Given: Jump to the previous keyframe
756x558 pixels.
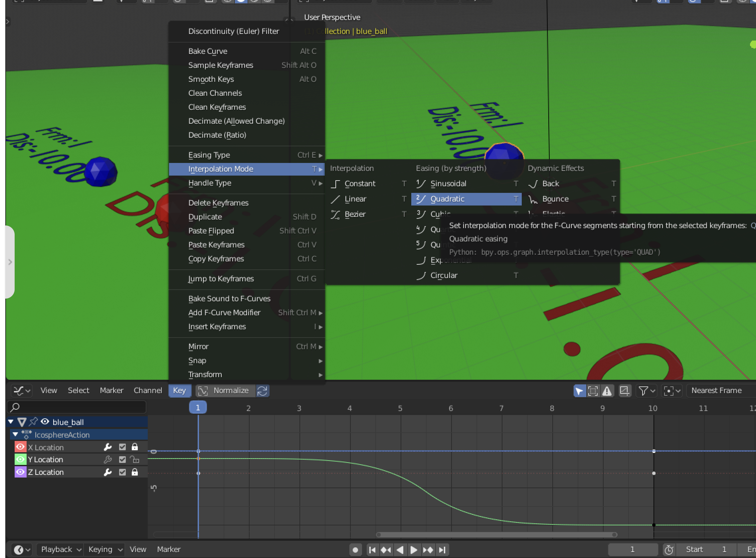Looking at the screenshot, I should [386, 550].
